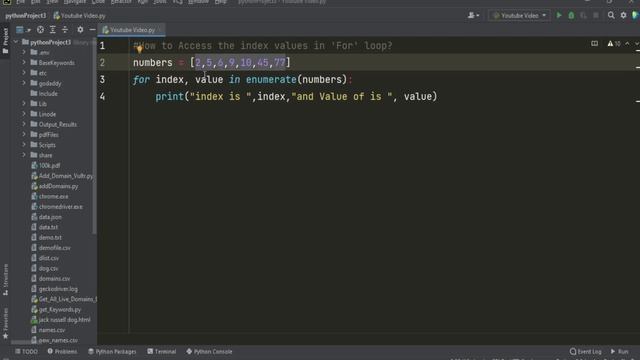Expand the Output_Results folder
Viewport: 640px width, 360px height.
[x=24, y=124]
